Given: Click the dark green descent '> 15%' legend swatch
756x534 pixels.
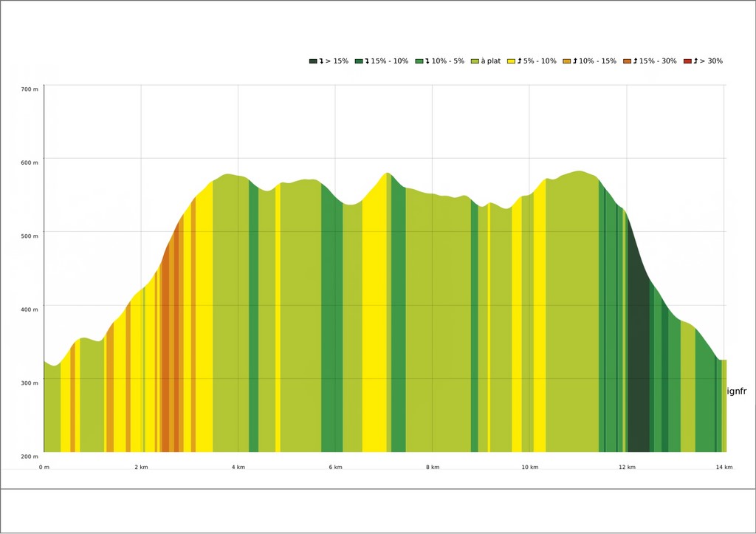Looking at the screenshot, I should pos(313,61).
